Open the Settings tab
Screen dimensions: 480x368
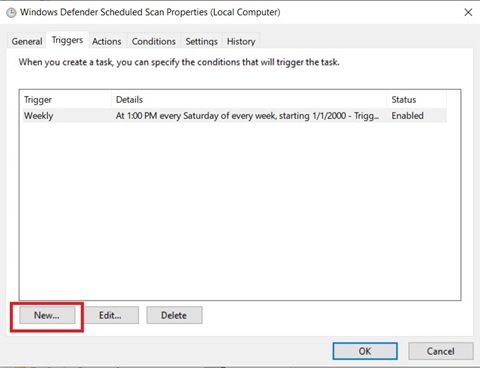(x=201, y=41)
